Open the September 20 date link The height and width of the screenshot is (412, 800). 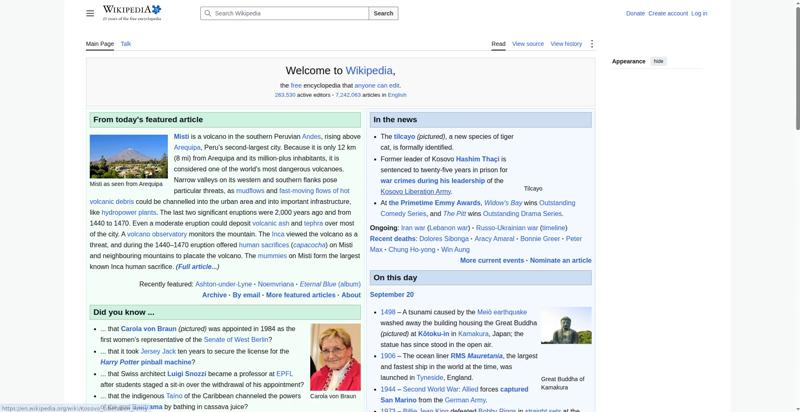[x=392, y=295]
